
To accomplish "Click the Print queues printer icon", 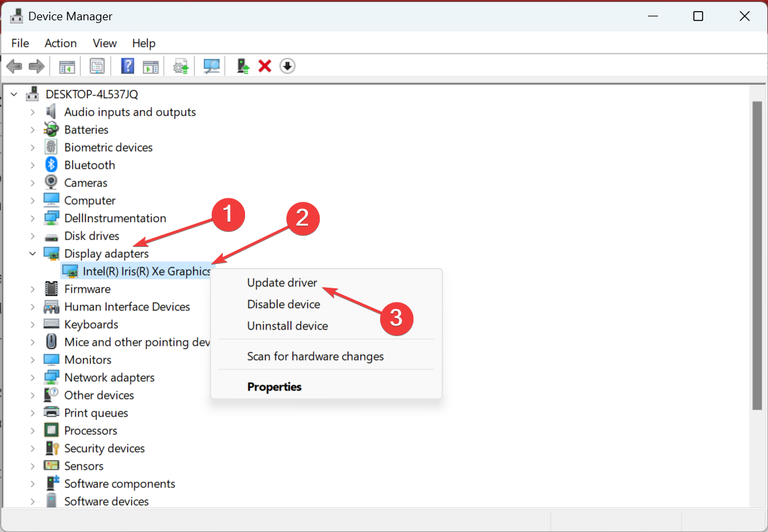I will pyautogui.click(x=51, y=412).
